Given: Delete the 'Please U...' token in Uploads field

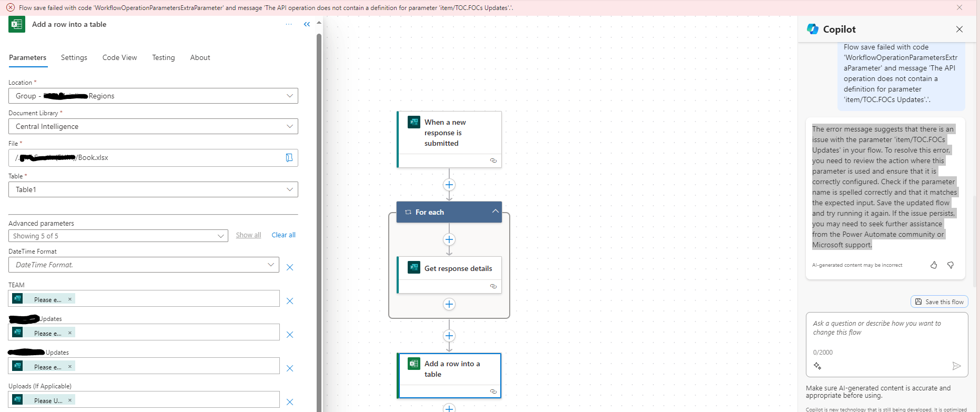Looking at the screenshot, I should click(x=70, y=400).
